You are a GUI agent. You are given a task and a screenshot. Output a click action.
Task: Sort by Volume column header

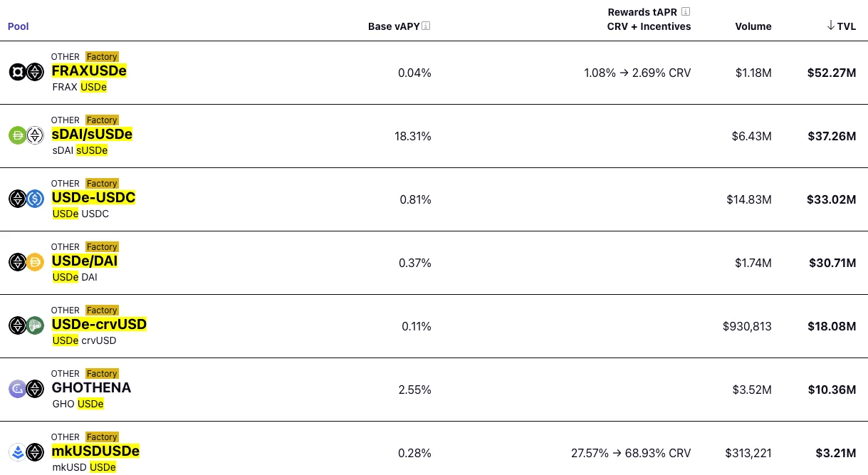[753, 26]
